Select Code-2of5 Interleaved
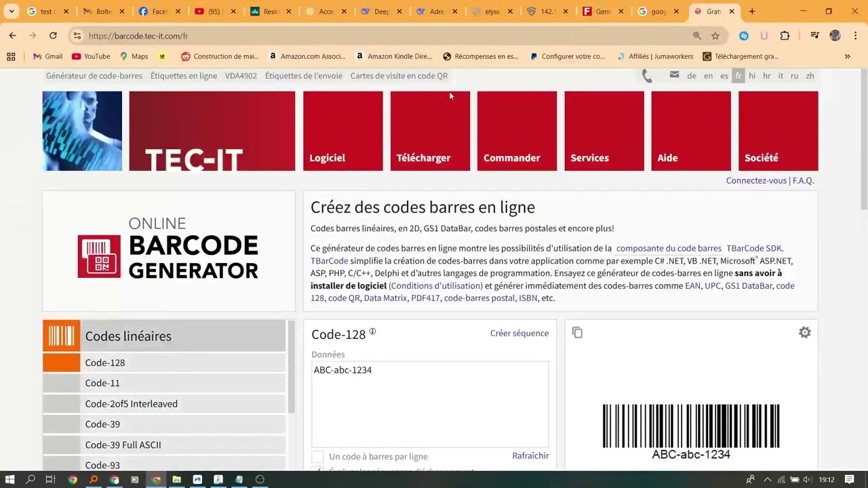Screen dimensions: 868x488 point(164,404)
